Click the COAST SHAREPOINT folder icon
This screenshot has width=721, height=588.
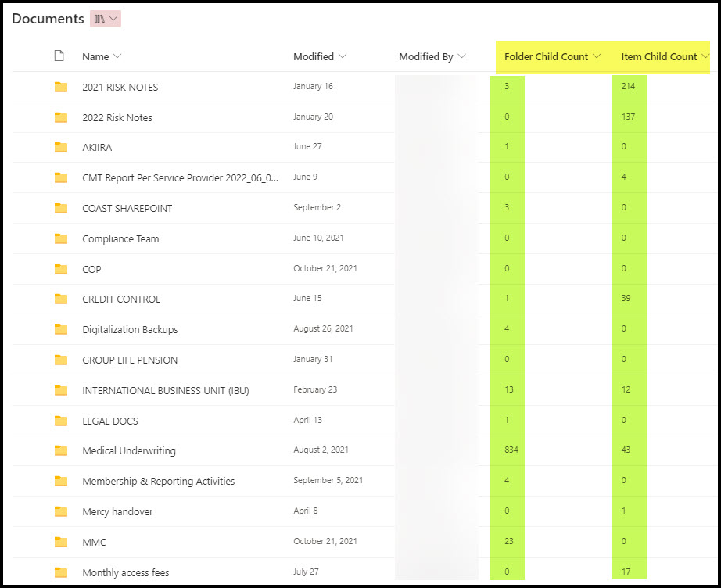tap(61, 208)
